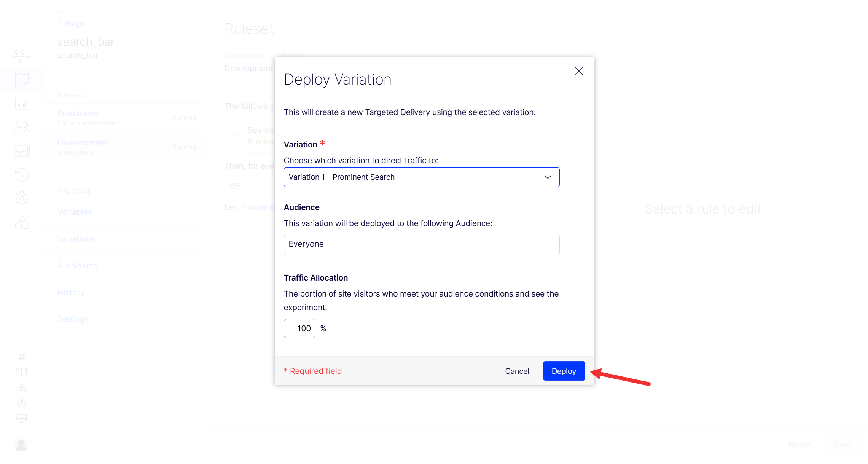Click the Deploy button
Image resolution: width=868 pixels, height=464 pixels.
coord(564,371)
